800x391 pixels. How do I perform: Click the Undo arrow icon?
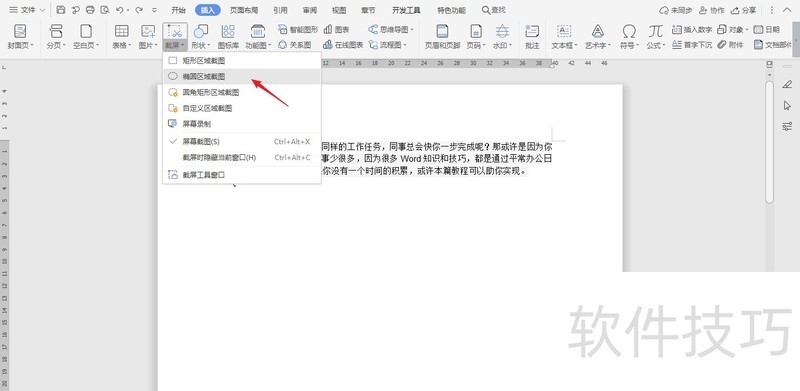(x=119, y=10)
